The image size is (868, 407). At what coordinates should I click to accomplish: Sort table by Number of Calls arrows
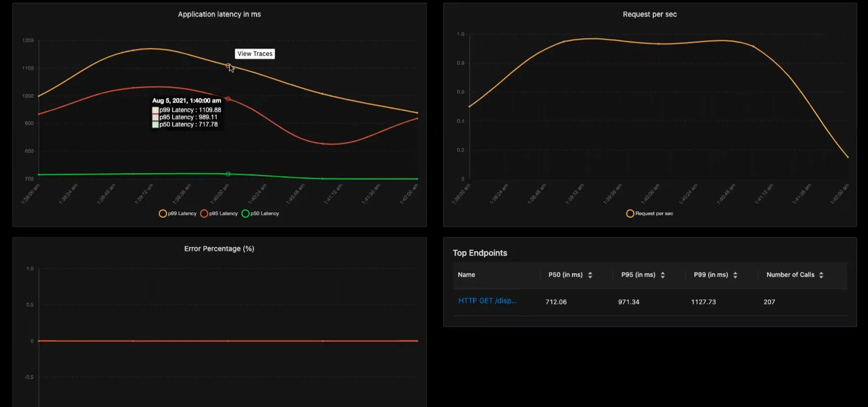[821, 275]
